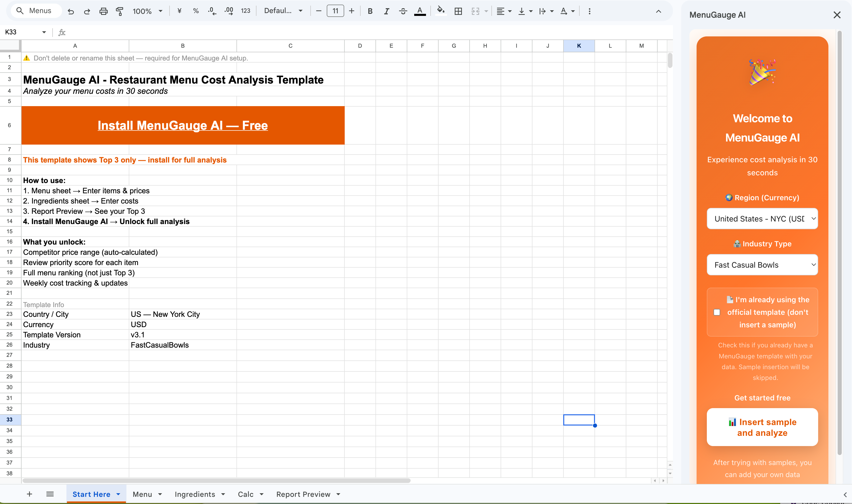Click the undo arrow icon
The image size is (852, 504).
(71, 11)
